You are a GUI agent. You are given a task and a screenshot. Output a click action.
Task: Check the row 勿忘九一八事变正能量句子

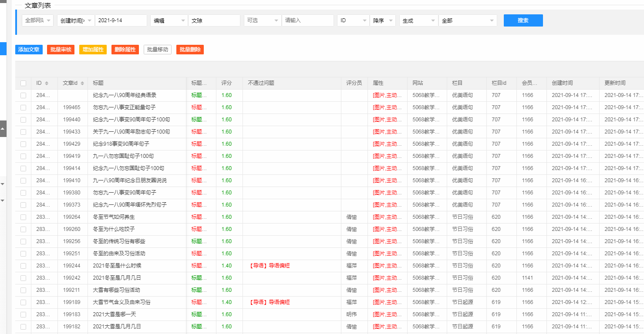point(23,107)
